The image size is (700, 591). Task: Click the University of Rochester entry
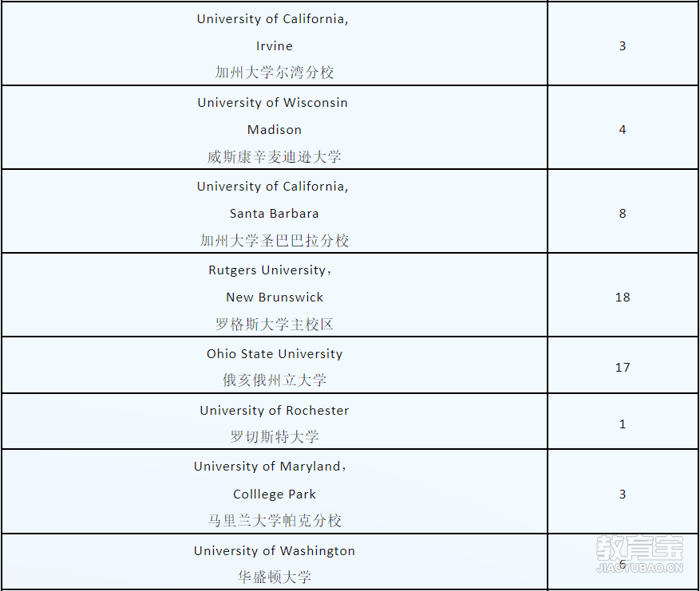274,411
